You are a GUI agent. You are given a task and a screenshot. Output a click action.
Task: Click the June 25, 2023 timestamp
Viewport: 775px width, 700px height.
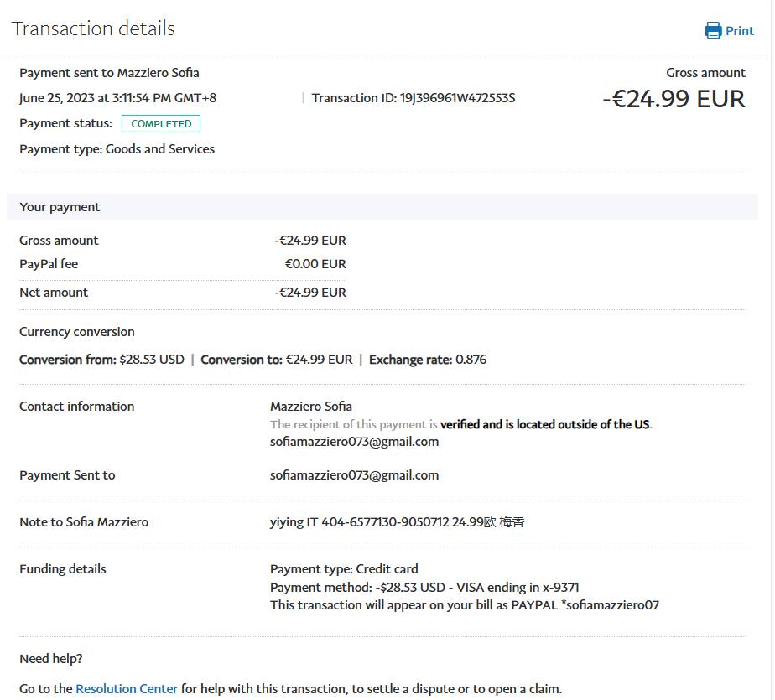tap(117, 98)
